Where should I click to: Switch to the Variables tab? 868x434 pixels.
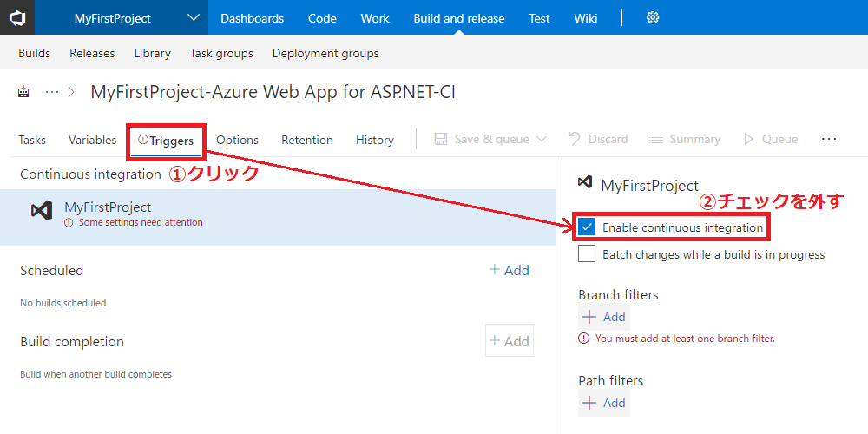click(93, 140)
